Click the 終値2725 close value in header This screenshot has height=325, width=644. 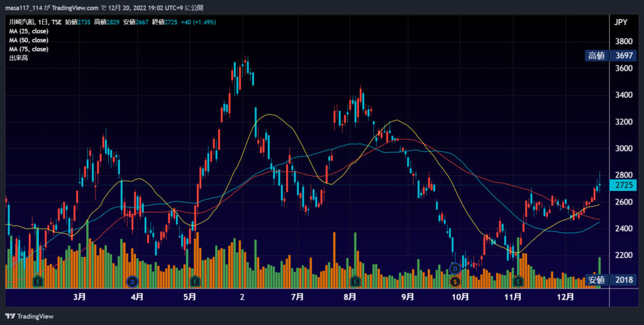[165, 22]
